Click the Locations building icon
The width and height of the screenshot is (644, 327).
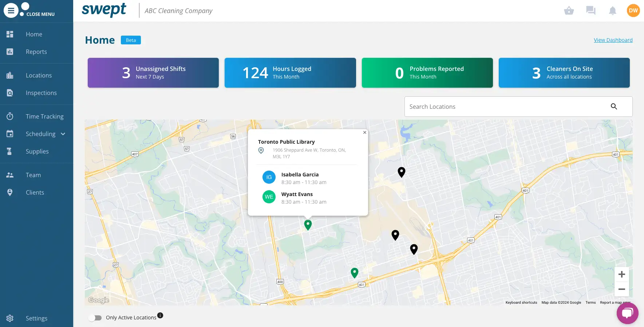[x=10, y=75]
